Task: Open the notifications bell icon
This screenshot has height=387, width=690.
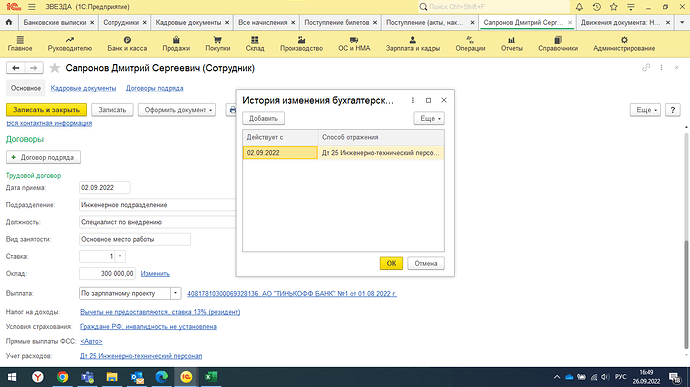Action: (x=579, y=7)
